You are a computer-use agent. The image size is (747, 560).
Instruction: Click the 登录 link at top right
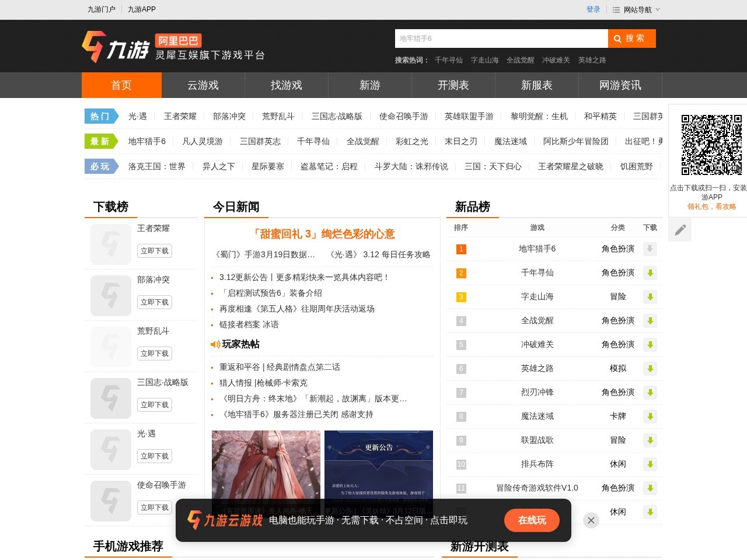click(x=593, y=9)
